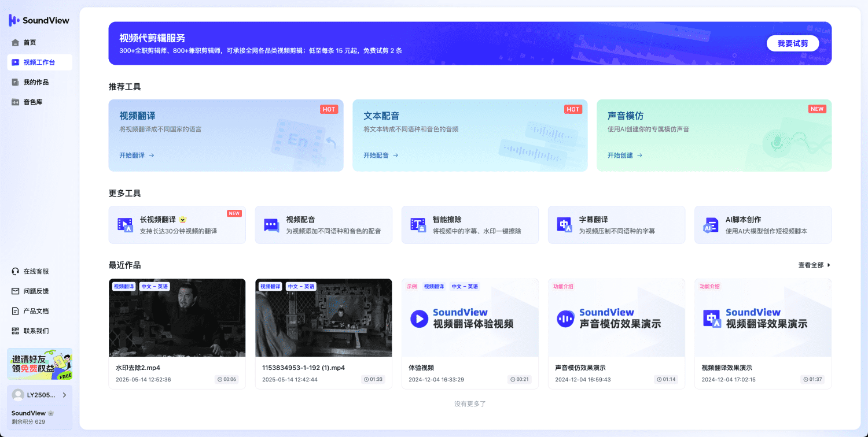Click 开始创建 link
Screen dimensions: 868x437
click(x=625, y=155)
